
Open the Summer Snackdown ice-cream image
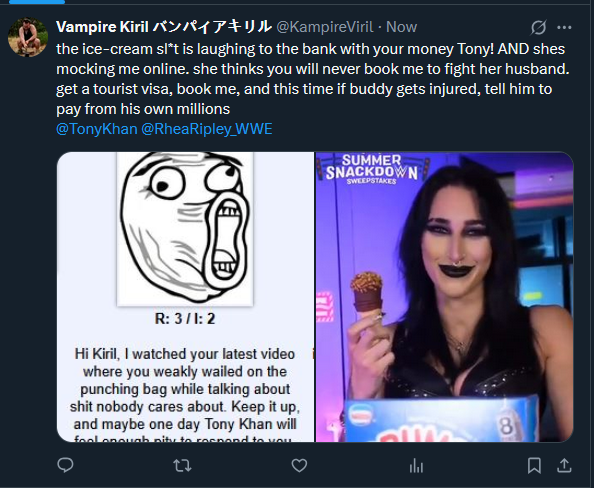pyautogui.click(x=444, y=297)
